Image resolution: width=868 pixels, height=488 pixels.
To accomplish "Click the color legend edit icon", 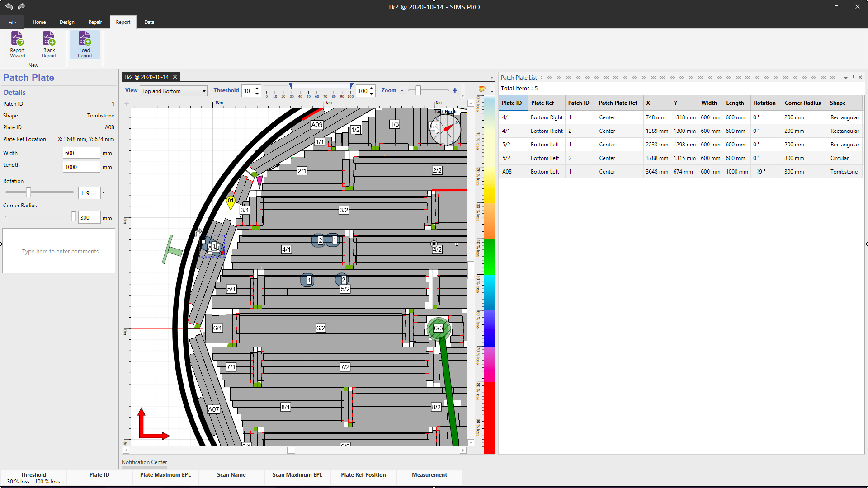I will pyautogui.click(x=482, y=89).
